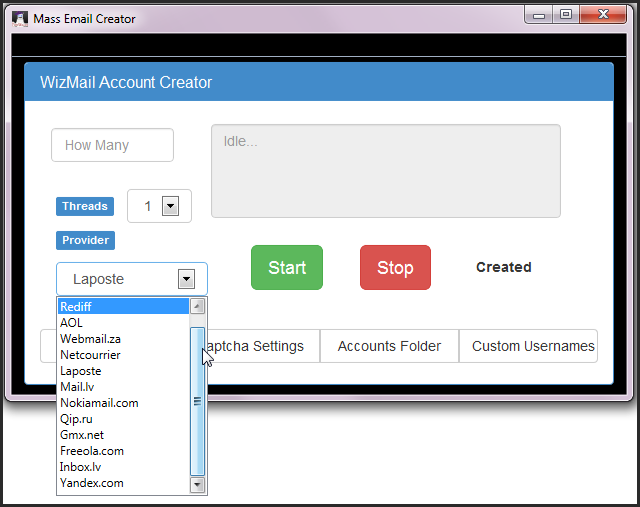Select Yandex.com provider option
The width and height of the screenshot is (640, 507).
coord(124,483)
